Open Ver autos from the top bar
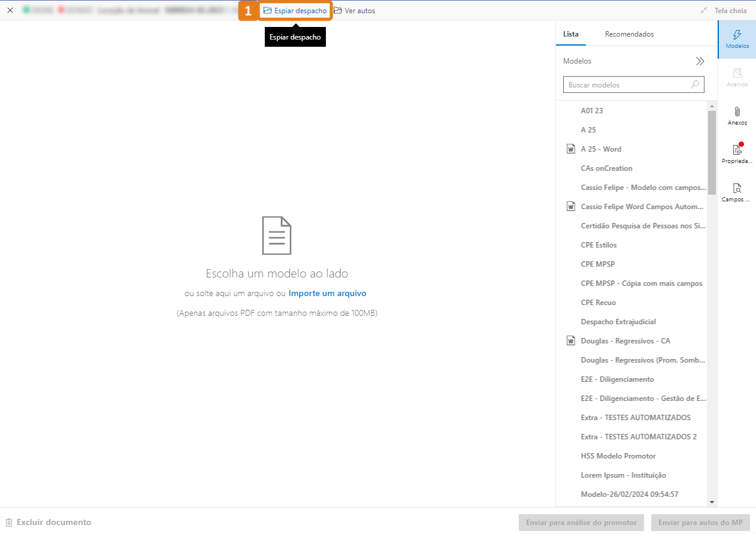 355,11
